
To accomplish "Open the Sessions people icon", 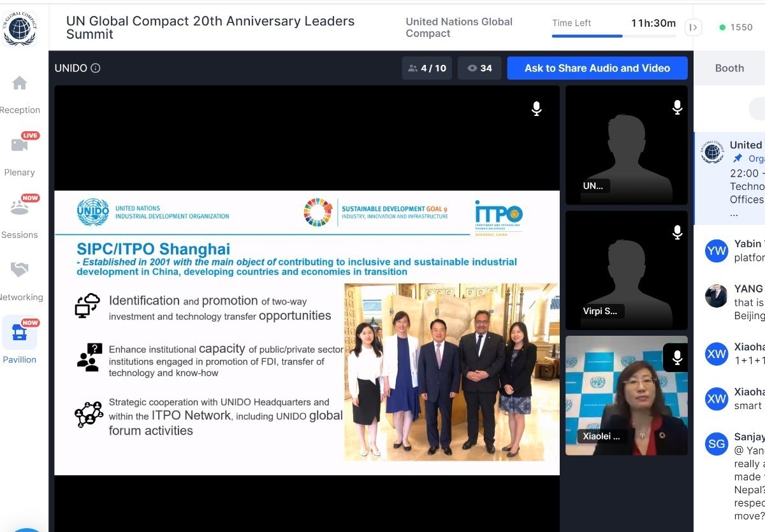I will [x=20, y=207].
